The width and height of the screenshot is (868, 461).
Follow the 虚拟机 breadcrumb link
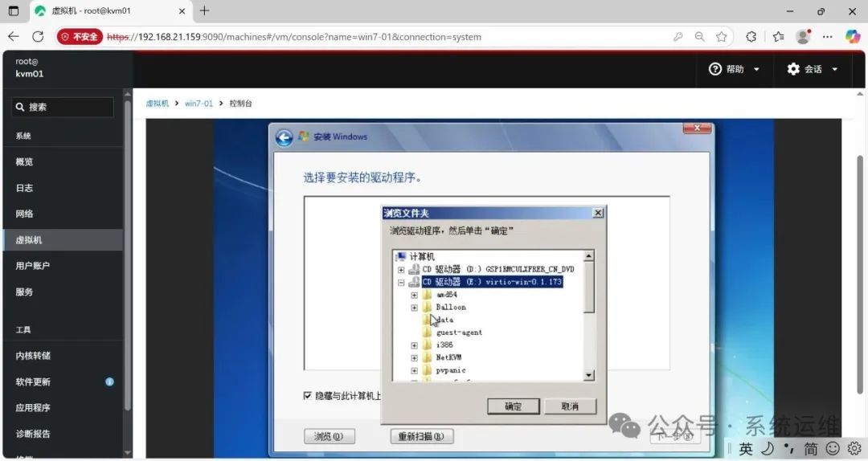[158, 104]
